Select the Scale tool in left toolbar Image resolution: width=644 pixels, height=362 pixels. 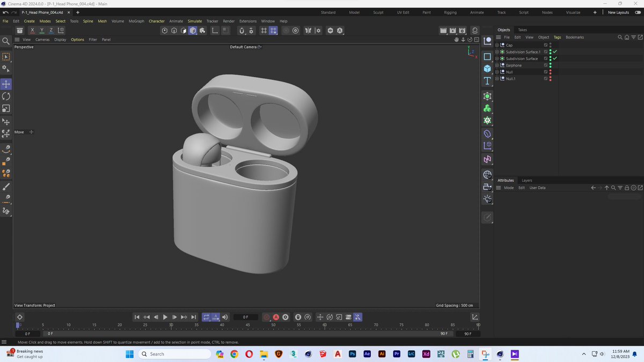pyautogui.click(x=6, y=108)
